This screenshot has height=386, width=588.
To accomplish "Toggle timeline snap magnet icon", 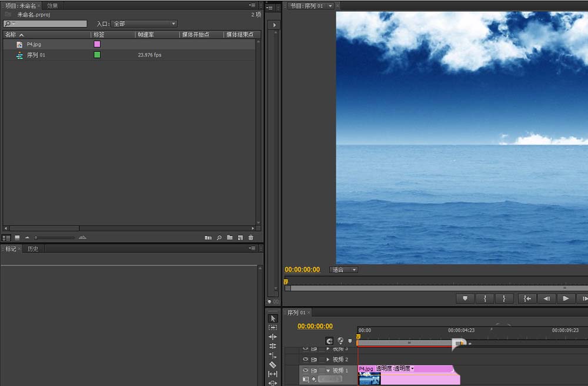I will click(x=329, y=341).
